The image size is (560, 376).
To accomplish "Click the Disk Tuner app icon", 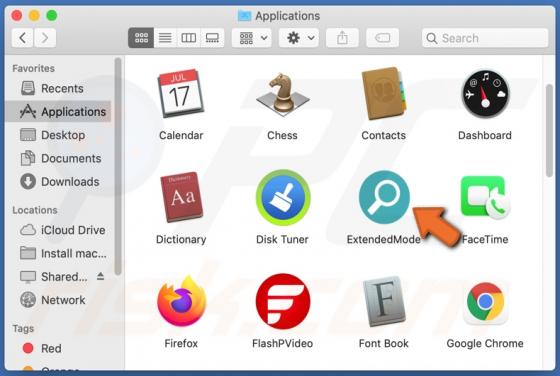I will tap(282, 197).
